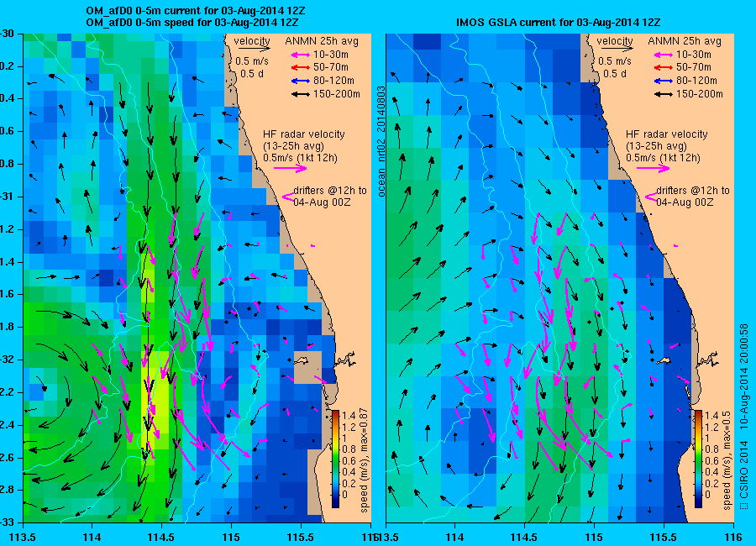Click '0.5 d' text in right panel
This screenshot has width=756, height=546.
(x=614, y=74)
